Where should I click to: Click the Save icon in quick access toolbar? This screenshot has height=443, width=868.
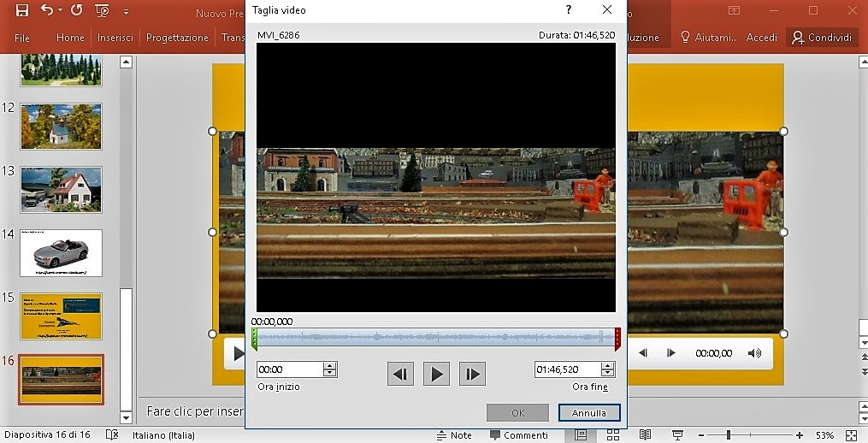click(x=22, y=11)
